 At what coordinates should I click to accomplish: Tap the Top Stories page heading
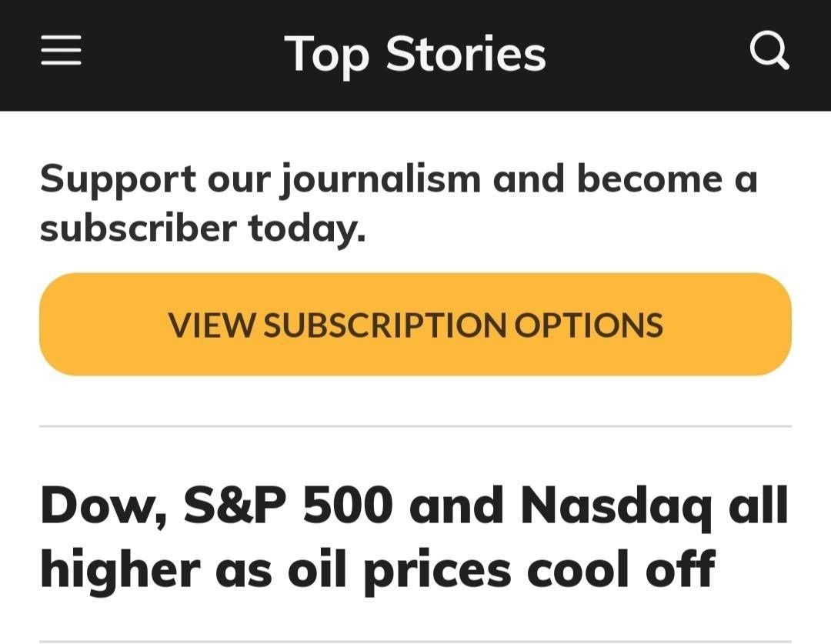pyautogui.click(x=415, y=54)
